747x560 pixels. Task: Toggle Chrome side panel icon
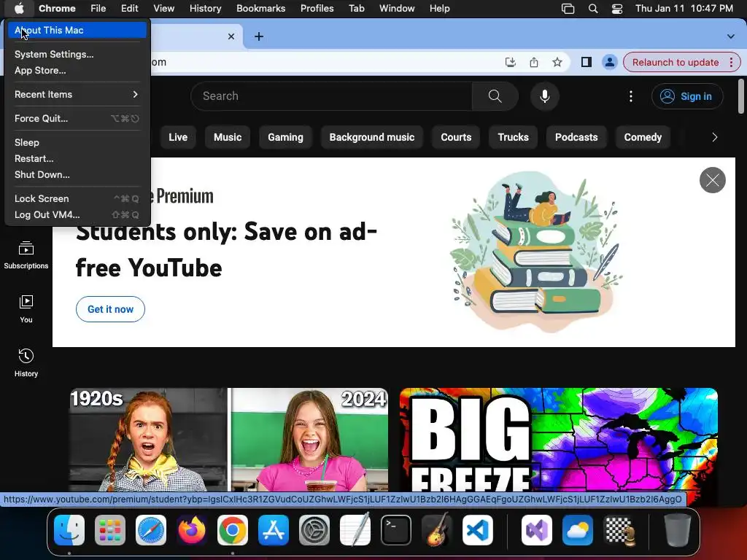[587, 63]
